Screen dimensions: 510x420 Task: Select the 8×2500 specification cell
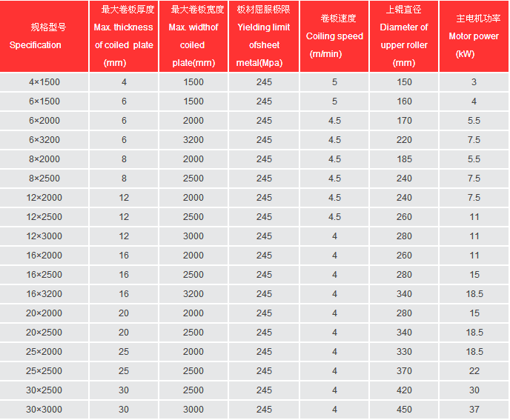pos(44,179)
